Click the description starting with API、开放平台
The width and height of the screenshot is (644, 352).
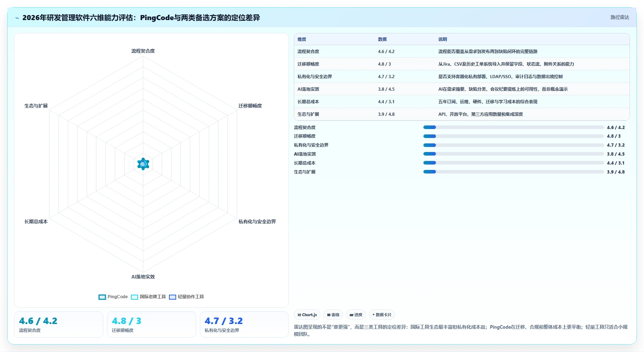(480, 114)
